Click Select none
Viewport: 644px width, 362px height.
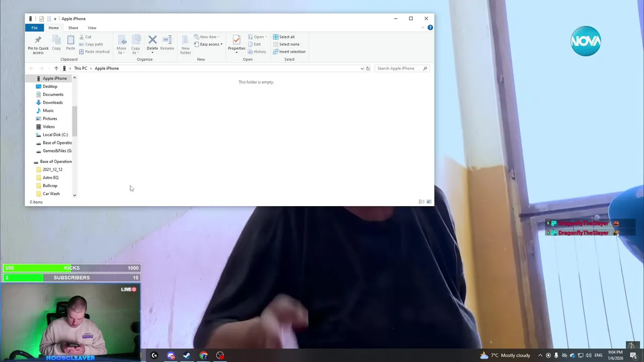tap(286, 44)
